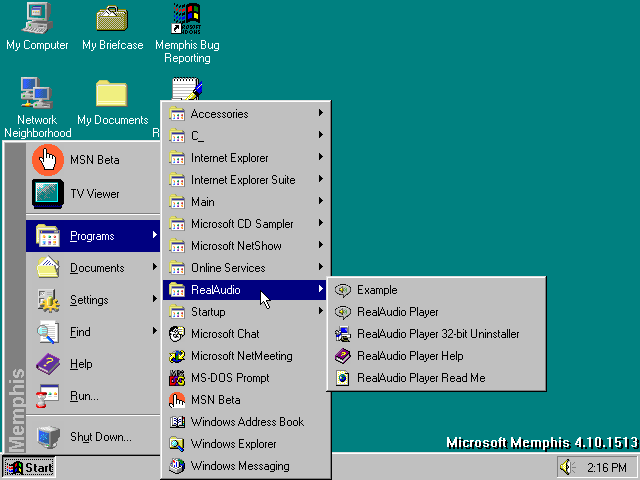Click the Start button
This screenshot has height=480, width=640.
(30, 467)
